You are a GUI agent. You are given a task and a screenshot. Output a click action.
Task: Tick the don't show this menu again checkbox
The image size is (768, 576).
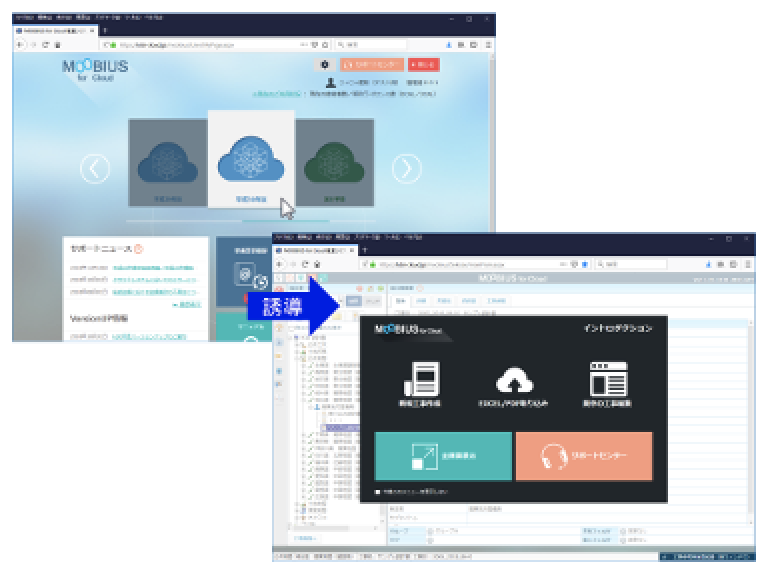[x=377, y=492]
